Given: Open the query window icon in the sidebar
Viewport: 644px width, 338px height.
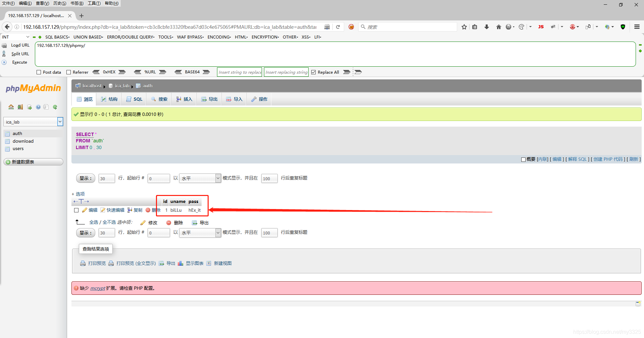Looking at the screenshot, I should pyautogui.click(x=30, y=107).
